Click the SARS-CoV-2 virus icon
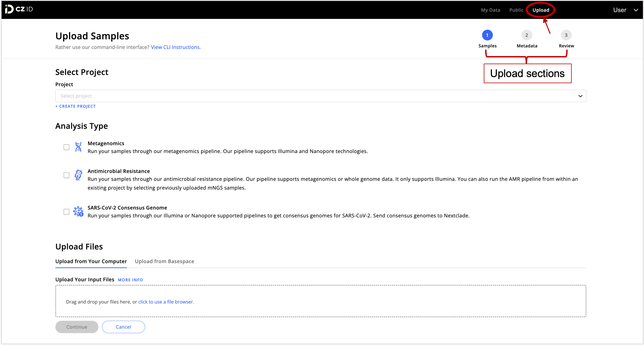 coord(78,212)
